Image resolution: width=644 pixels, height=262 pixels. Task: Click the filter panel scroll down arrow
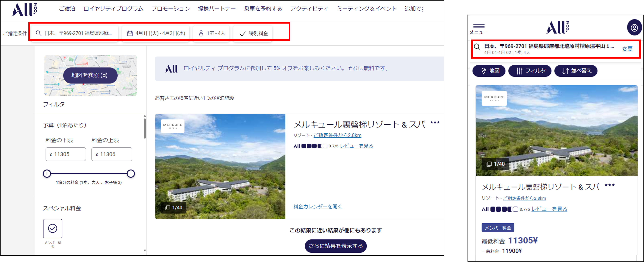(145, 250)
